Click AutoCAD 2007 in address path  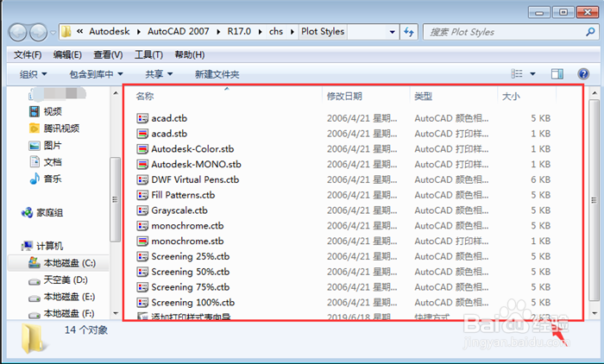pos(179,32)
